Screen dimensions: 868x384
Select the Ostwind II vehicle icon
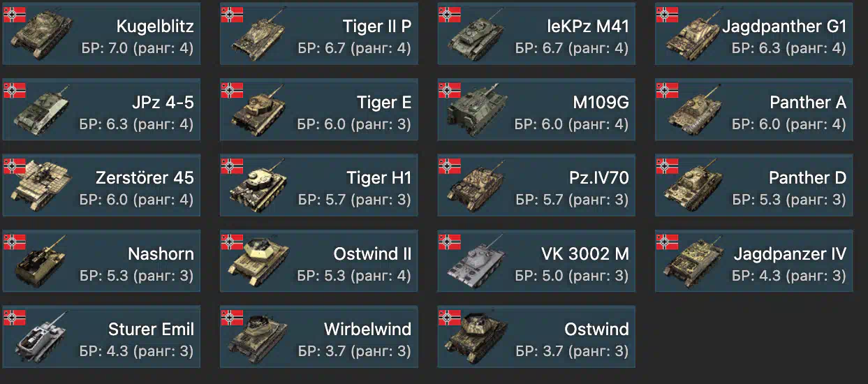[x=260, y=263]
